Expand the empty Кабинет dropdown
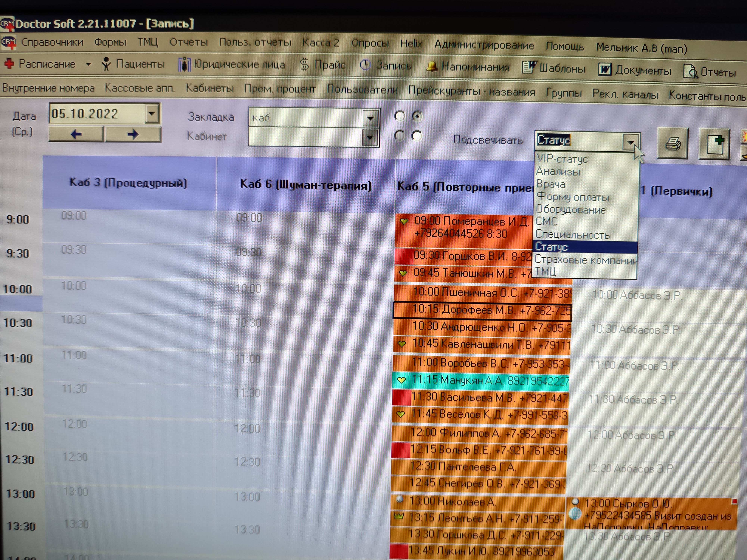The image size is (747, 560). tap(370, 138)
